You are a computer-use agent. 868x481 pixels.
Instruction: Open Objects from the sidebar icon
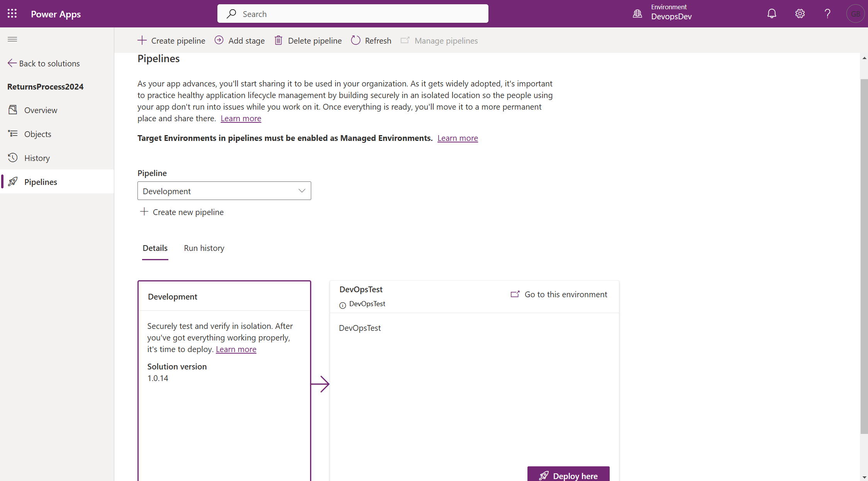[13, 134]
